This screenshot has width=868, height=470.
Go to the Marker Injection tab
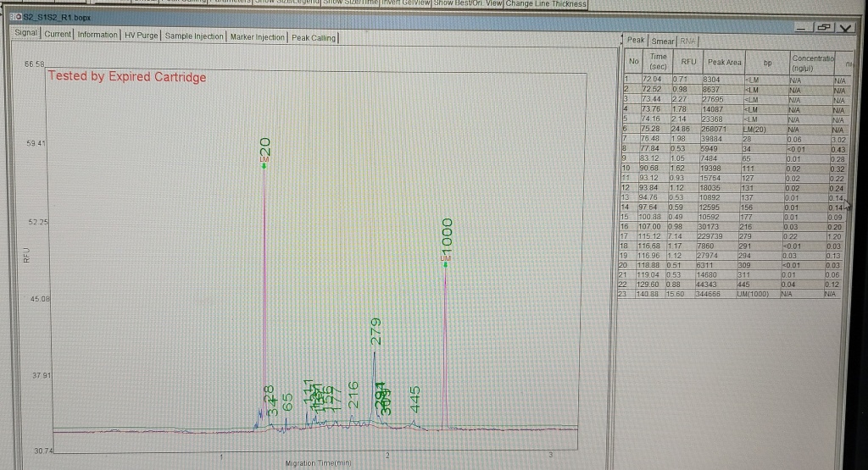pyautogui.click(x=258, y=36)
